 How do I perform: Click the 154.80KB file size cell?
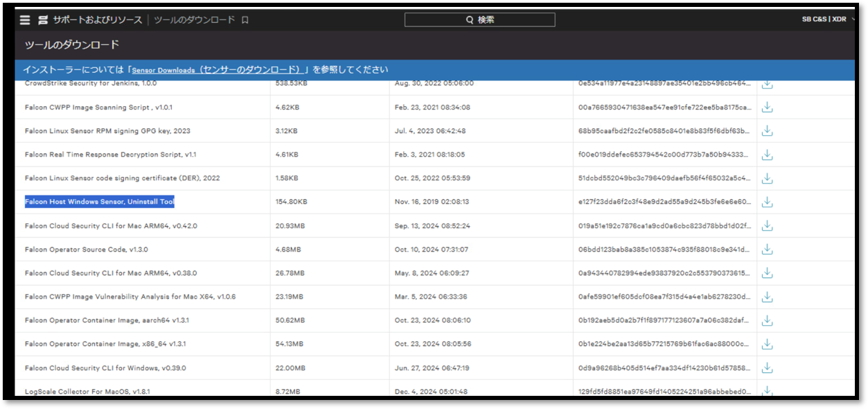click(x=291, y=202)
